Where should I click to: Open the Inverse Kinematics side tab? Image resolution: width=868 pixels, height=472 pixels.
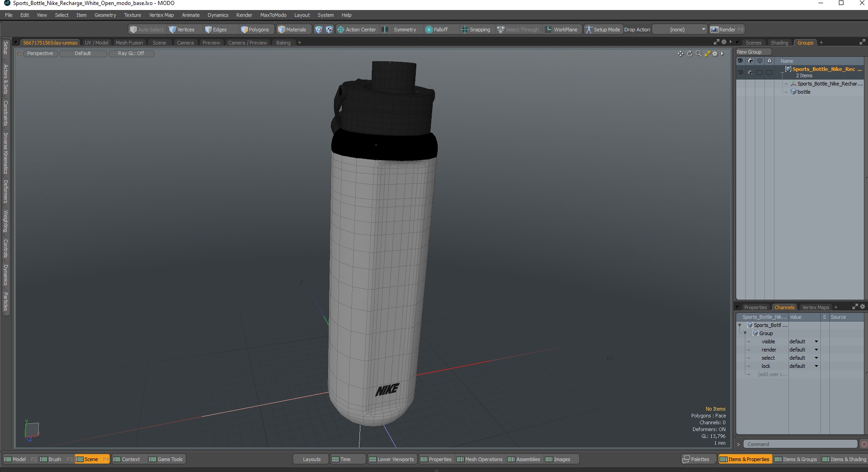pyautogui.click(x=5, y=154)
